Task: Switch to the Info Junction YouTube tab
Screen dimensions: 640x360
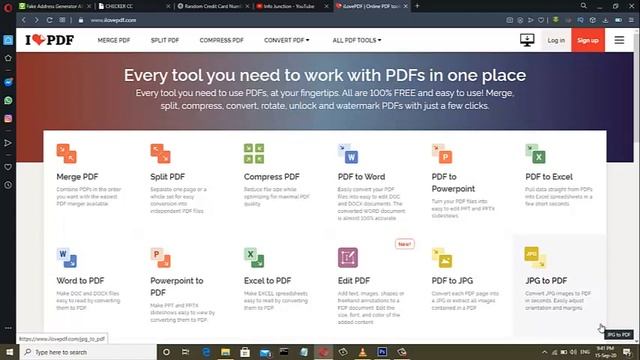Action: (x=291, y=6)
